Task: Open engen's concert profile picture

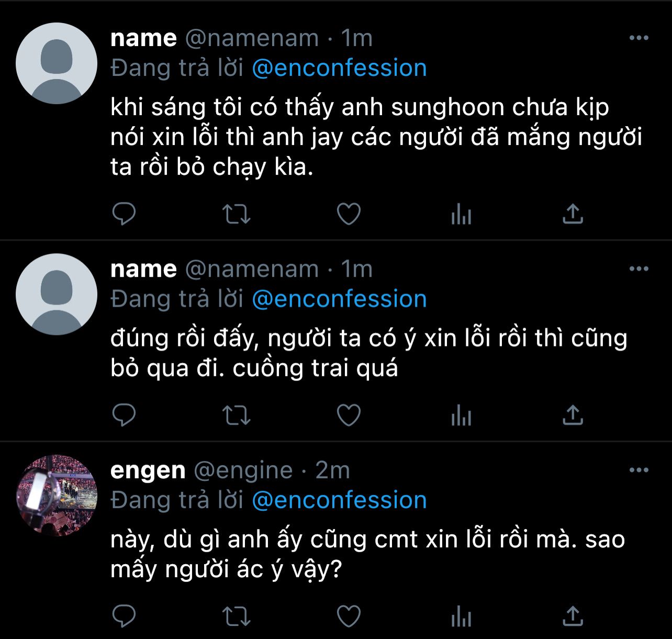Action: click(x=57, y=495)
